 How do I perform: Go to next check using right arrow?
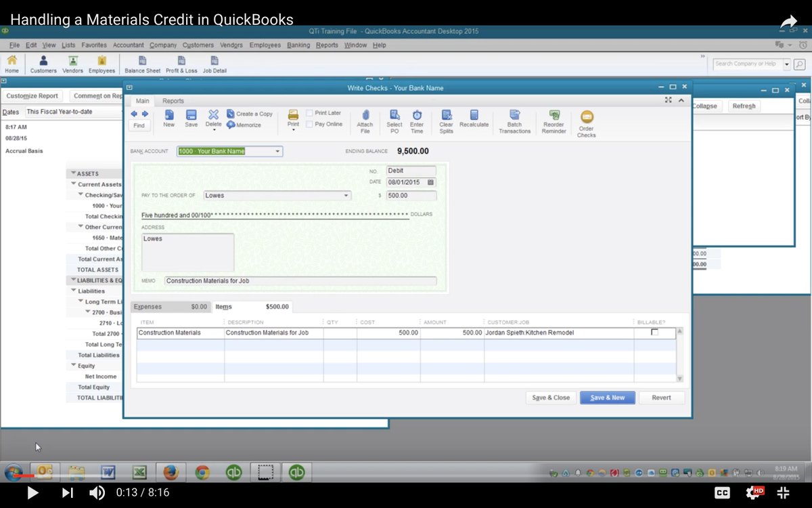pyautogui.click(x=145, y=114)
